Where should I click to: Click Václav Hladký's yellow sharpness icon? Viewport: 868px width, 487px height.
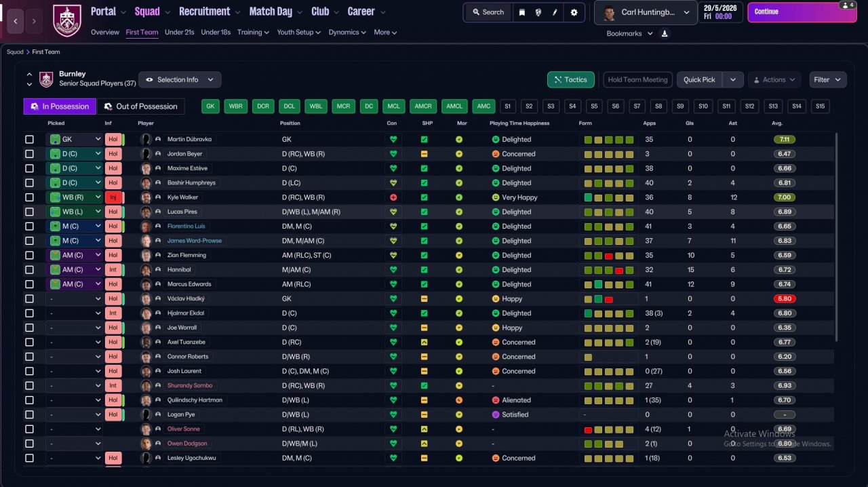[x=424, y=298]
